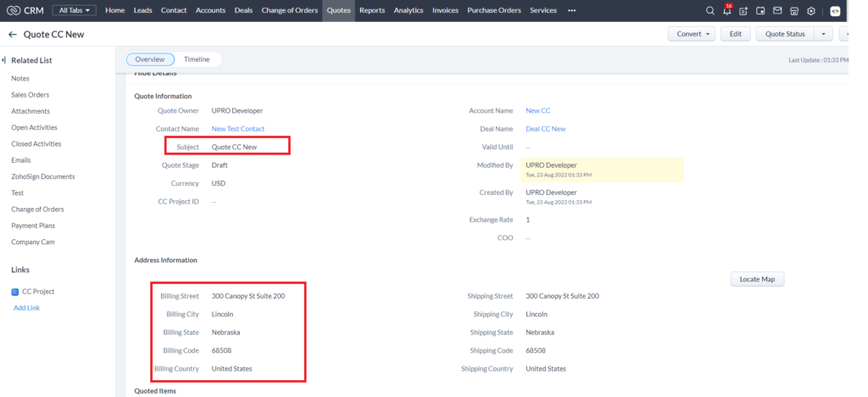Go to the Home tab

tap(114, 10)
